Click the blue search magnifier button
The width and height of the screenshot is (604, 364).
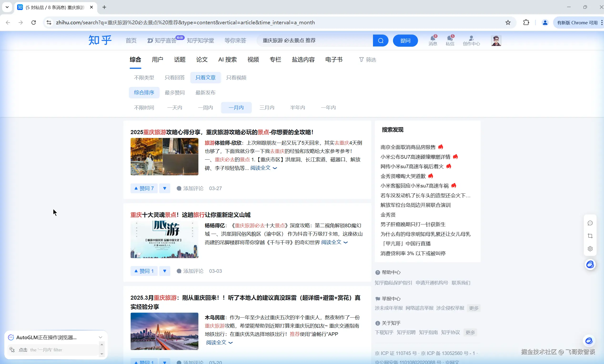(380, 40)
